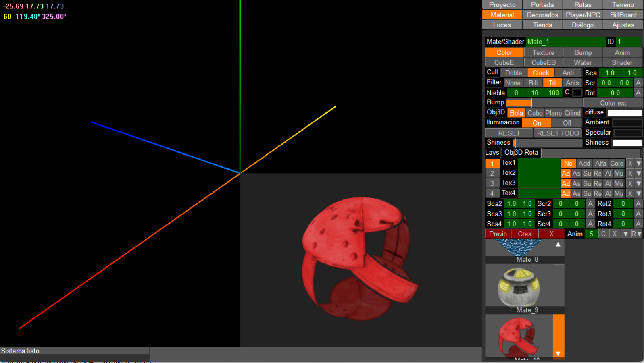
Task: Click the A button next to Scr
Action: [638, 83]
